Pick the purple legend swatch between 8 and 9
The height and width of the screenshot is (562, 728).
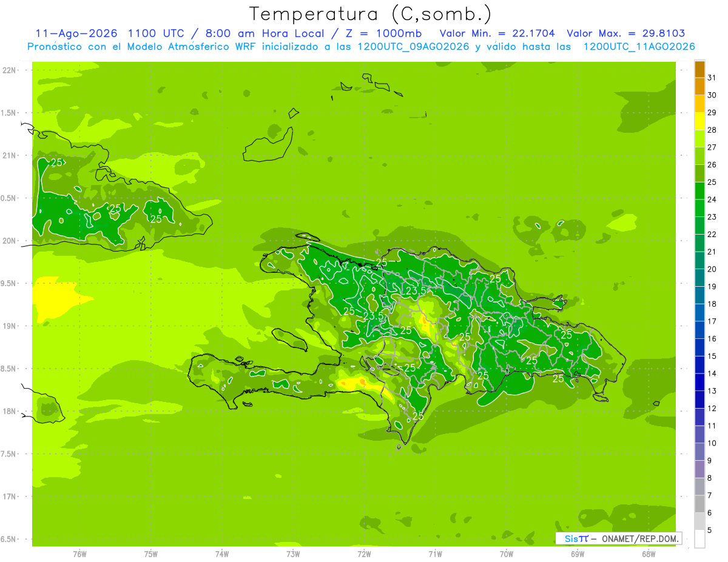coord(699,469)
